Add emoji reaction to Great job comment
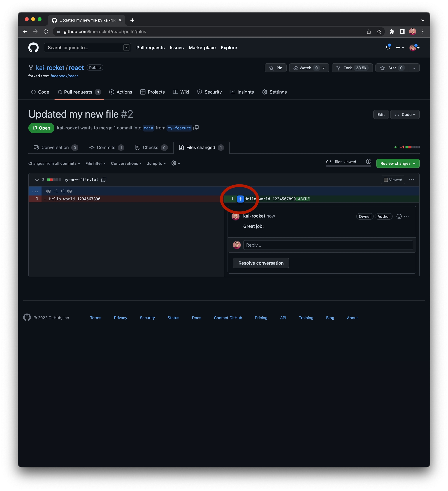This screenshot has width=448, height=491. tap(399, 216)
